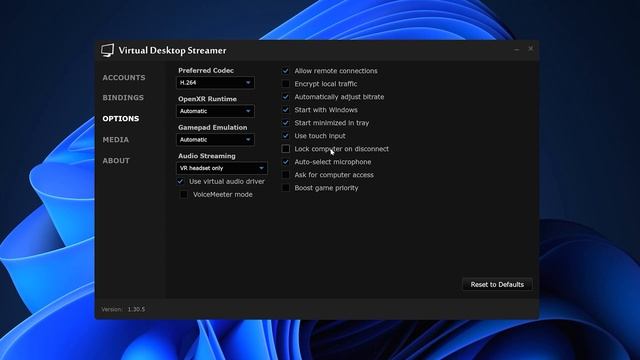Go to the Media section
The width and height of the screenshot is (640, 360).
(x=116, y=140)
